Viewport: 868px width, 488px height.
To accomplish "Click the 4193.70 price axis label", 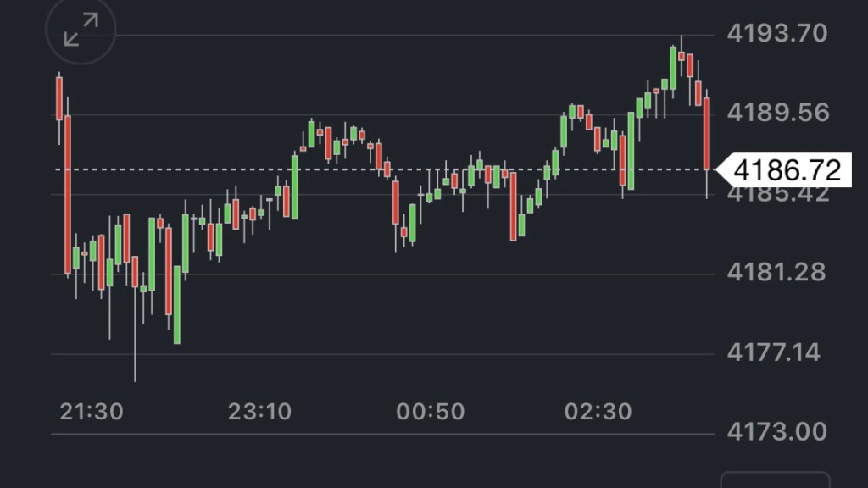I will click(x=776, y=34).
